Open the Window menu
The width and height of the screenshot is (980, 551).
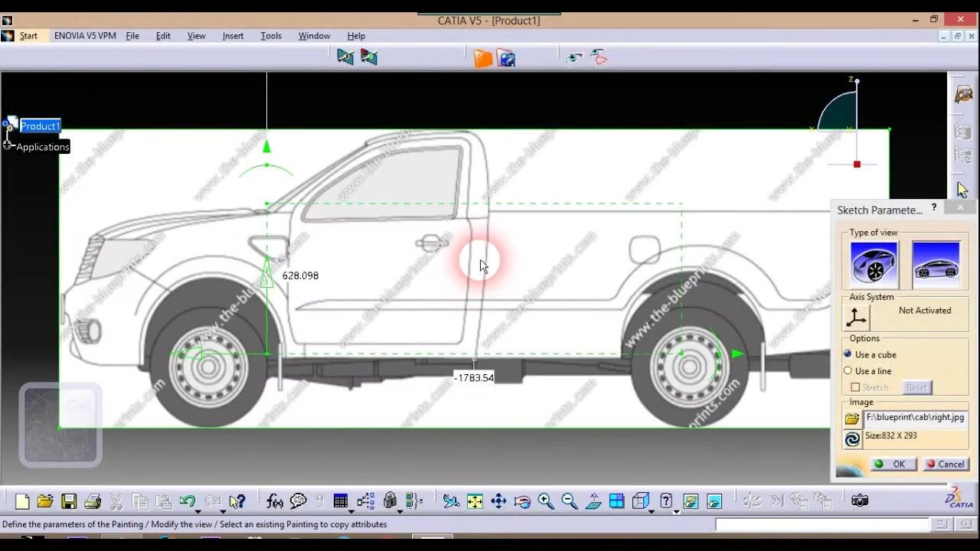tap(314, 36)
